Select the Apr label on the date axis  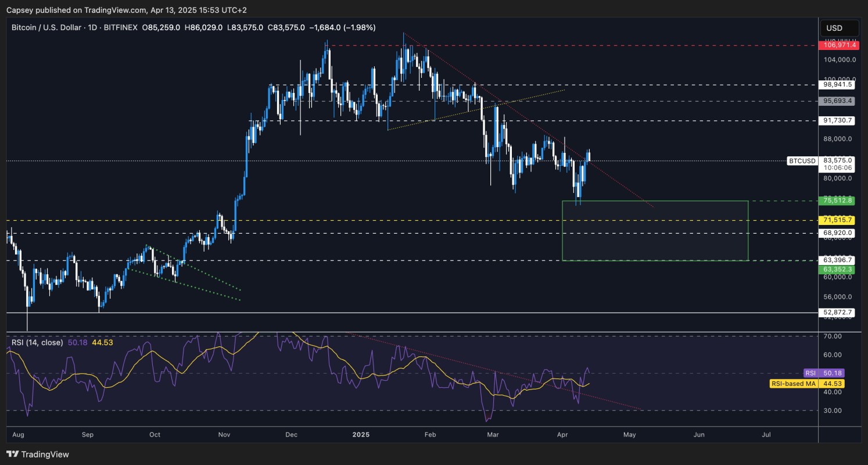[x=562, y=434]
